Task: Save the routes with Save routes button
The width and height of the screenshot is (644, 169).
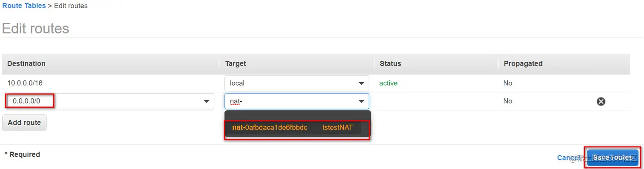Action: (x=612, y=158)
